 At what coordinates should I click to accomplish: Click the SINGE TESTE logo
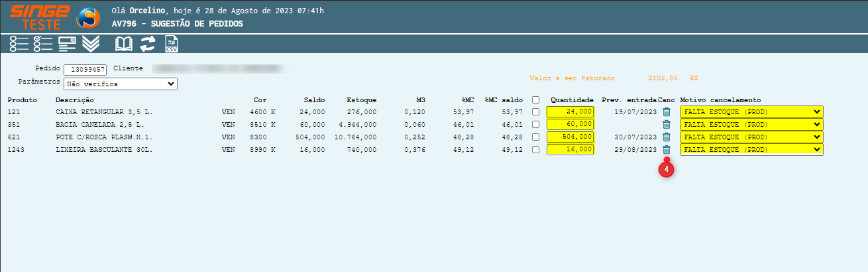[40, 17]
